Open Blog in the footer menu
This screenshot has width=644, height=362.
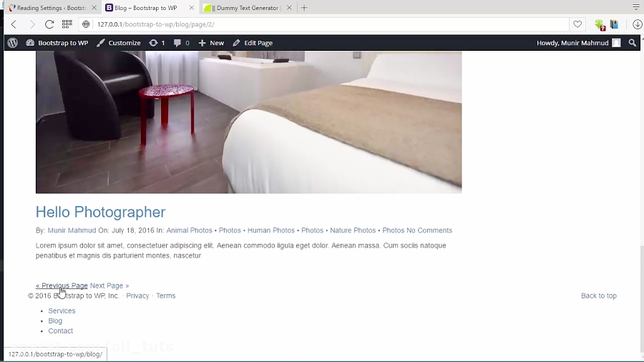click(55, 321)
